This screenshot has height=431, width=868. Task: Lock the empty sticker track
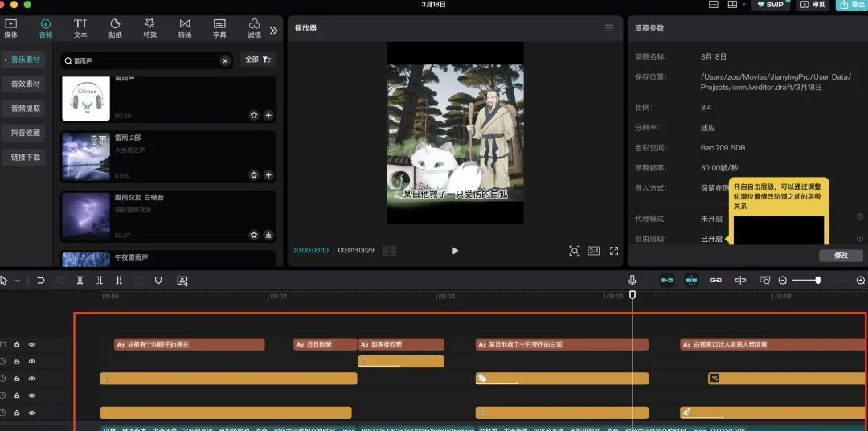pos(17,396)
